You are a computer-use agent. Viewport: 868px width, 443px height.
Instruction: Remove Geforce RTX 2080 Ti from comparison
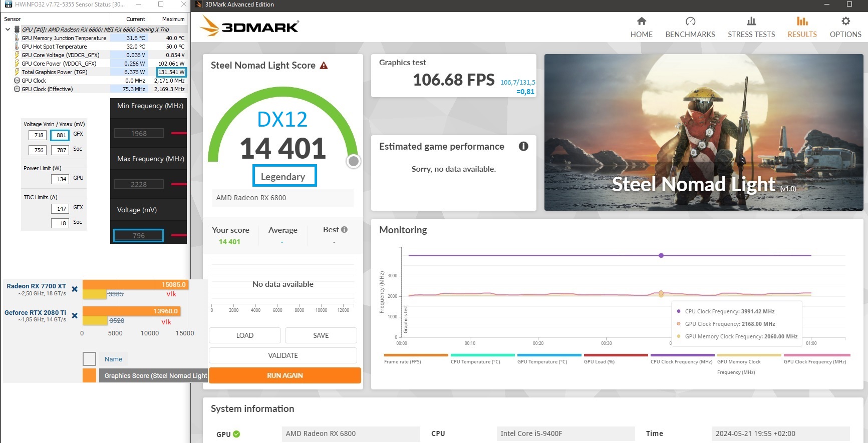(75, 315)
